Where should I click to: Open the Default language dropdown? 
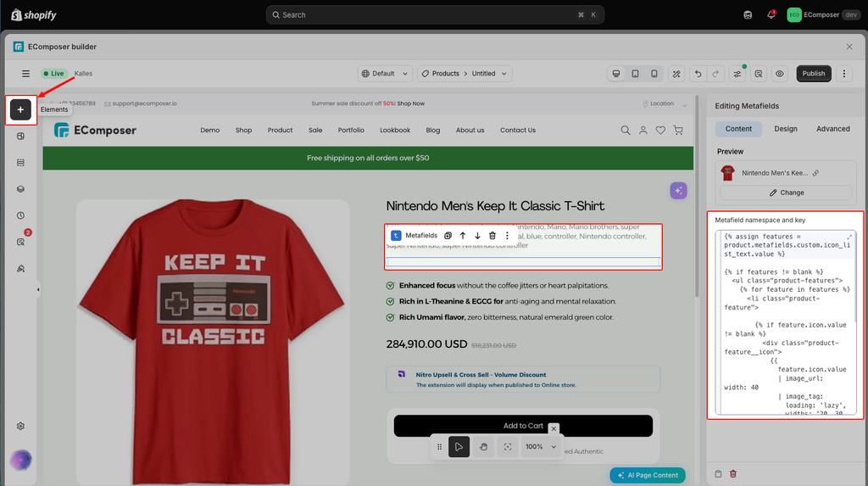[x=385, y=74]
